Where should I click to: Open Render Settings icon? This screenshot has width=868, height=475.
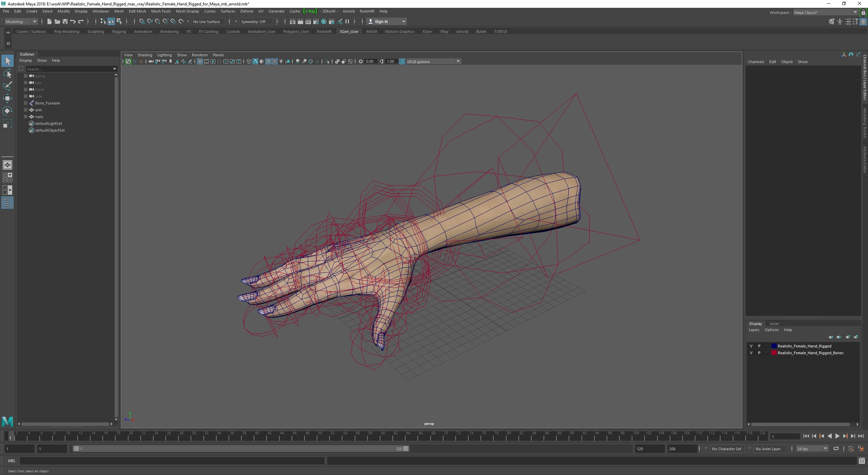[x=316, y=21]
